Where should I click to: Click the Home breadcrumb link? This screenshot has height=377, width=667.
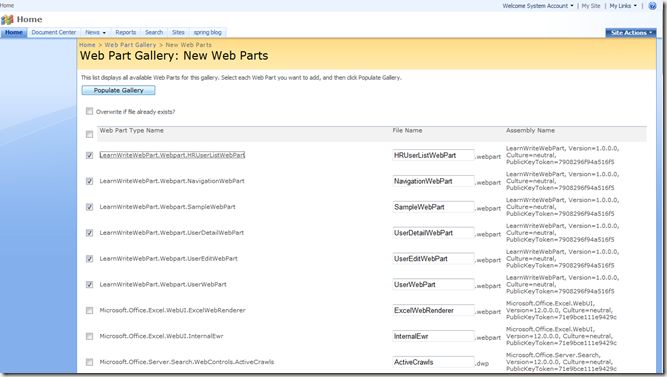pos(87,45)
